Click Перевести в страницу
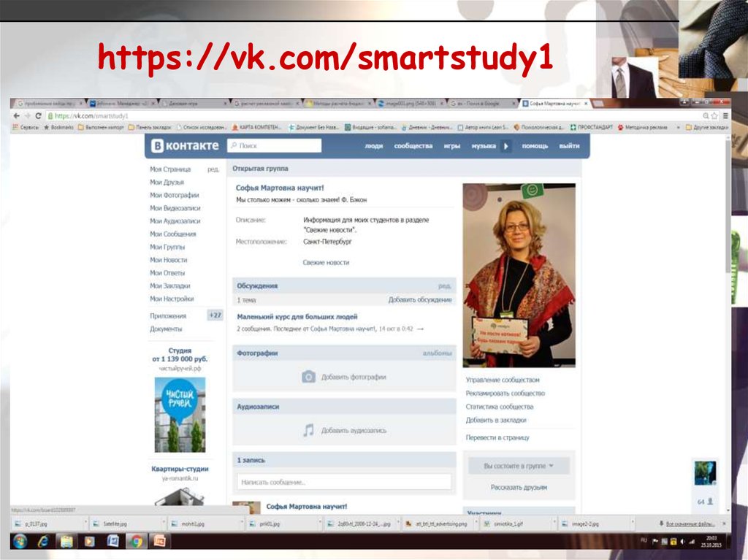 click(497, 437)
